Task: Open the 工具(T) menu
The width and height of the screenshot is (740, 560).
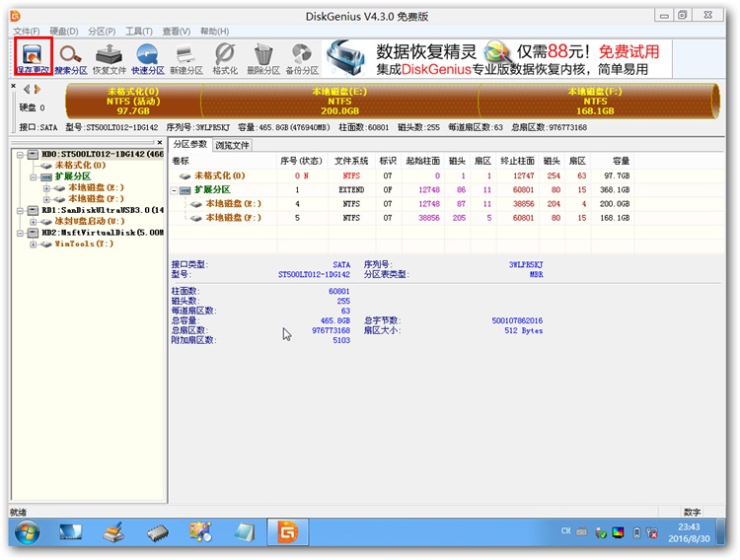Action: [139, 32]
